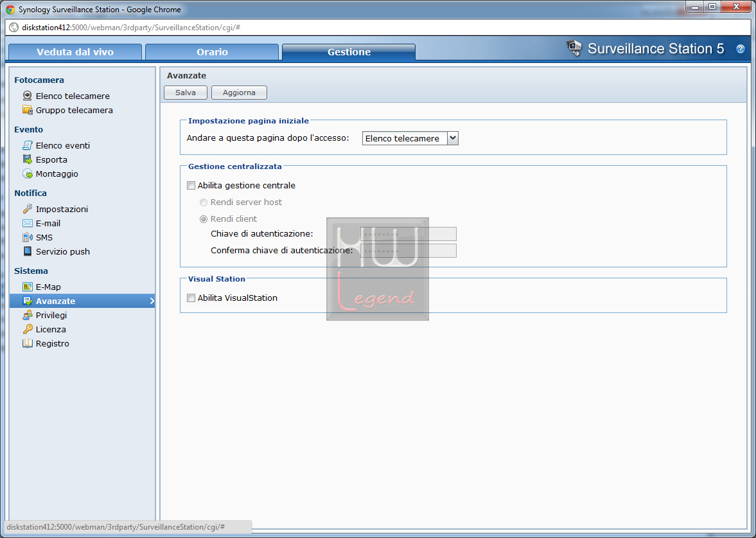The height and width of the screenshot is (538, 756).
Task: Minimize the Chrome window
Action: [x=695, y=7]
